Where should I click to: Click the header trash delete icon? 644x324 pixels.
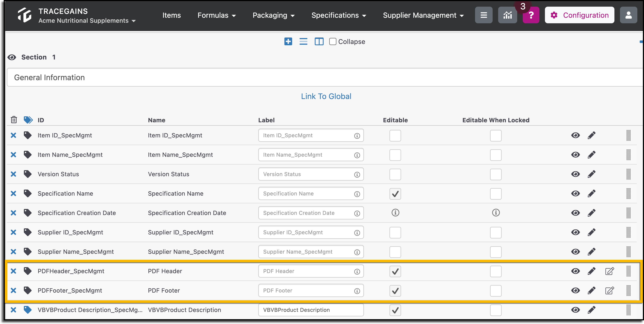pyautogui.click(x=14, y=120)
